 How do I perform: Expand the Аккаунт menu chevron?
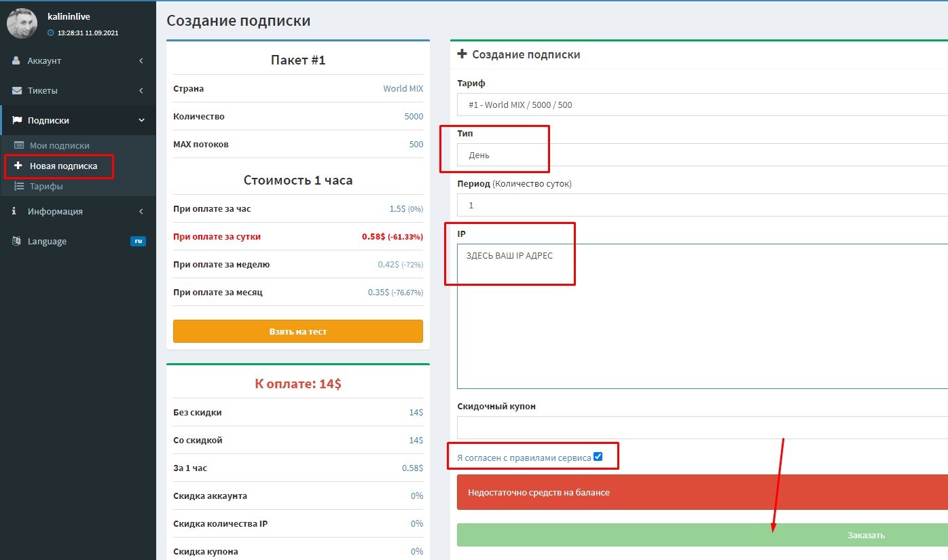click(x=141, y=60)
